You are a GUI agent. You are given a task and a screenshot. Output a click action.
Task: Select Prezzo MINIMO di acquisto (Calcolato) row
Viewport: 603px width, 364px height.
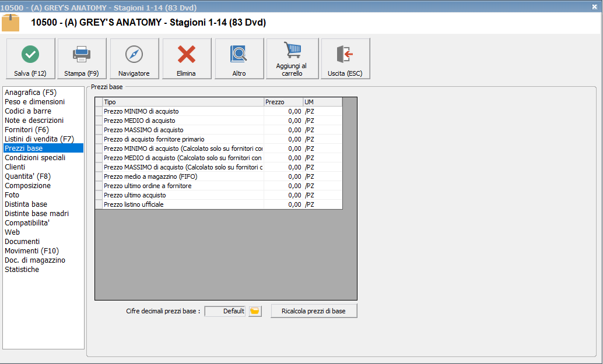[219, 149]
